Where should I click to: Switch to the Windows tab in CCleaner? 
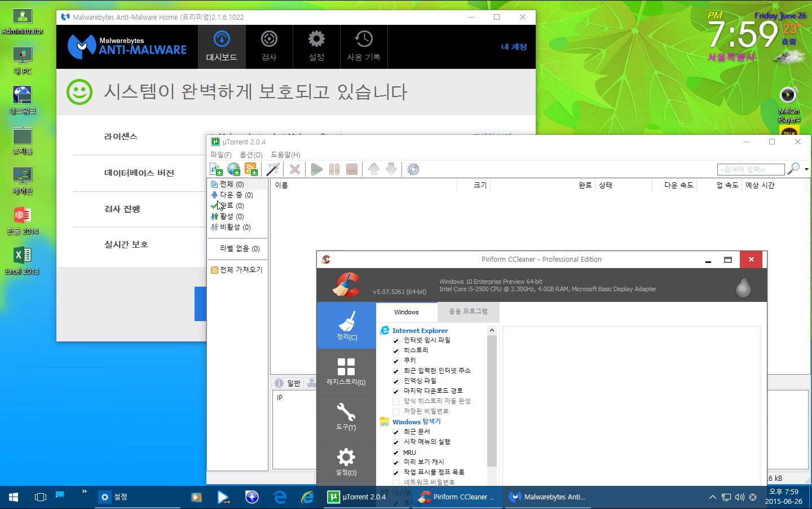point(407,312)
